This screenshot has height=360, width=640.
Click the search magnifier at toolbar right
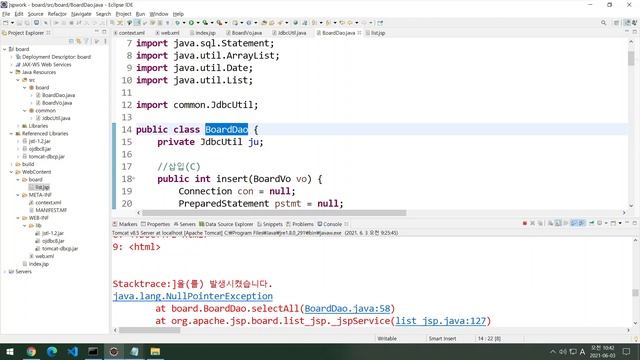pos(603,23)
